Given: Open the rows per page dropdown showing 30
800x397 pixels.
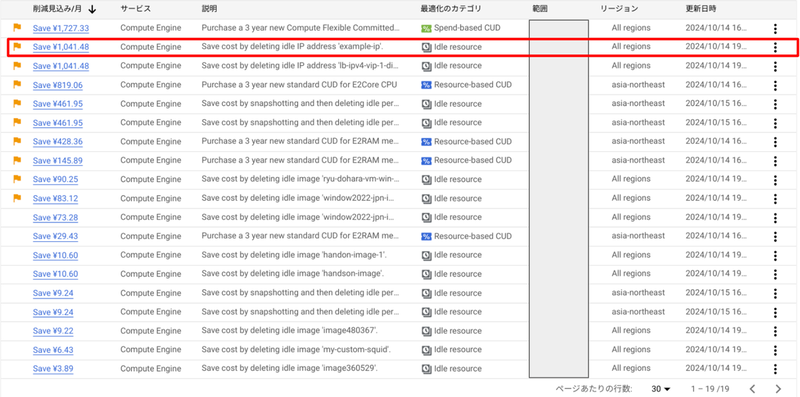Looking at the screenshot, I should [661, 389].
